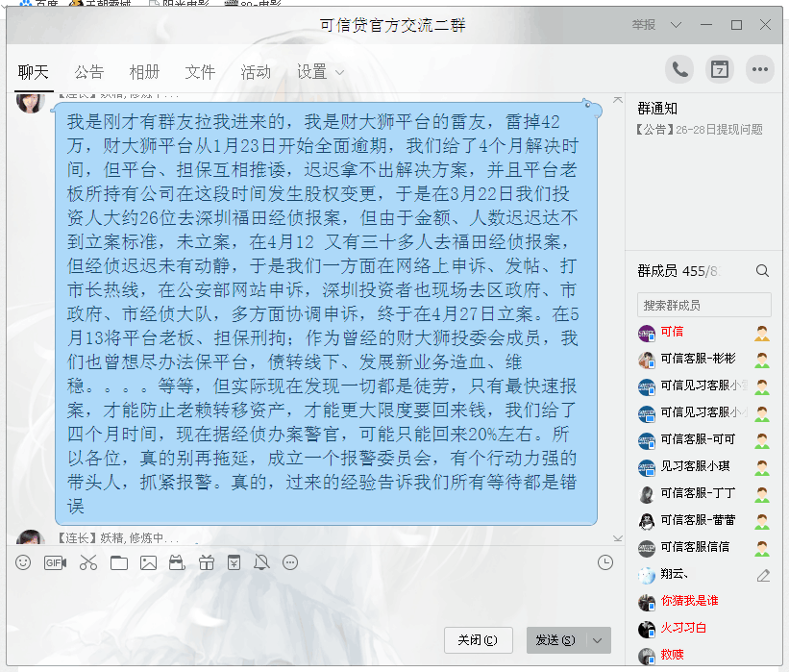
Task: Open the emoji picker
Action: [x=23, y=562]
